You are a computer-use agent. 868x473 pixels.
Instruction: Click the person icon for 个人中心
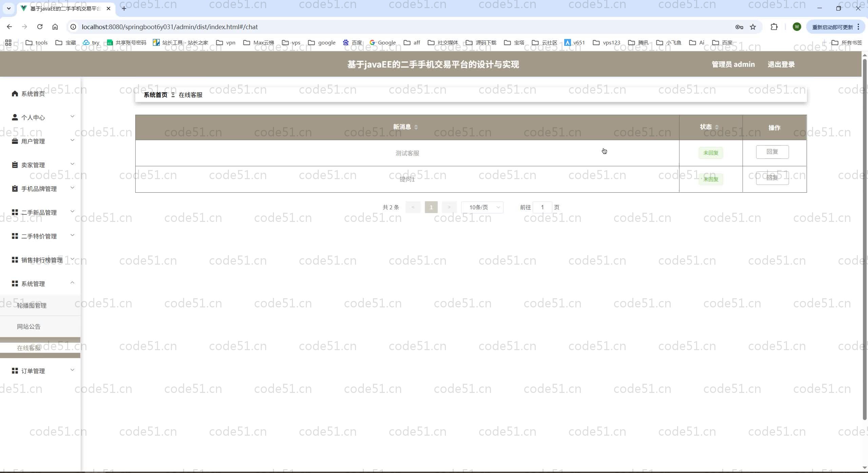pos(15,117)
